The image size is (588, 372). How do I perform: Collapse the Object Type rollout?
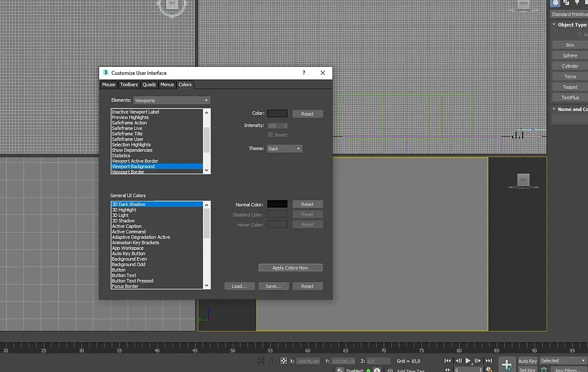pyautogui.click(x=570, y=25)
